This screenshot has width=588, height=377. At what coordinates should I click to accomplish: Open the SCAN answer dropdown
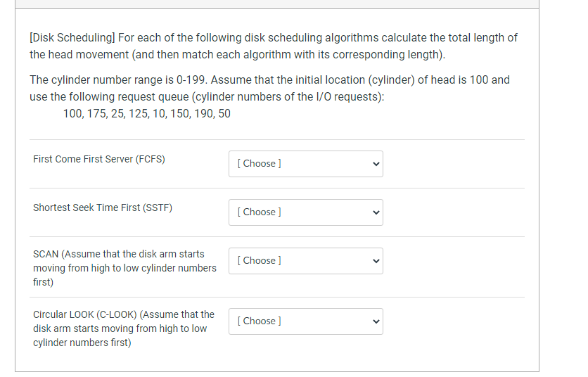coord(306,261)
